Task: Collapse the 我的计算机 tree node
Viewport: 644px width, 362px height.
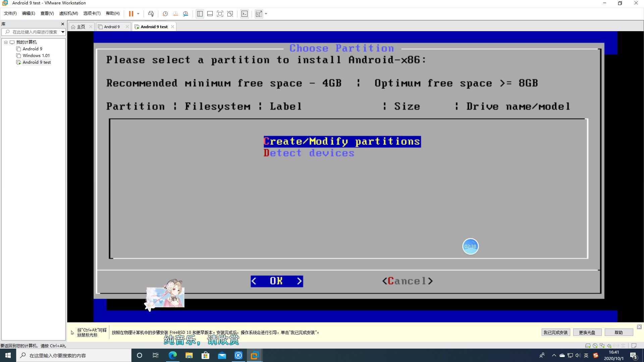Action: (6, 42)
